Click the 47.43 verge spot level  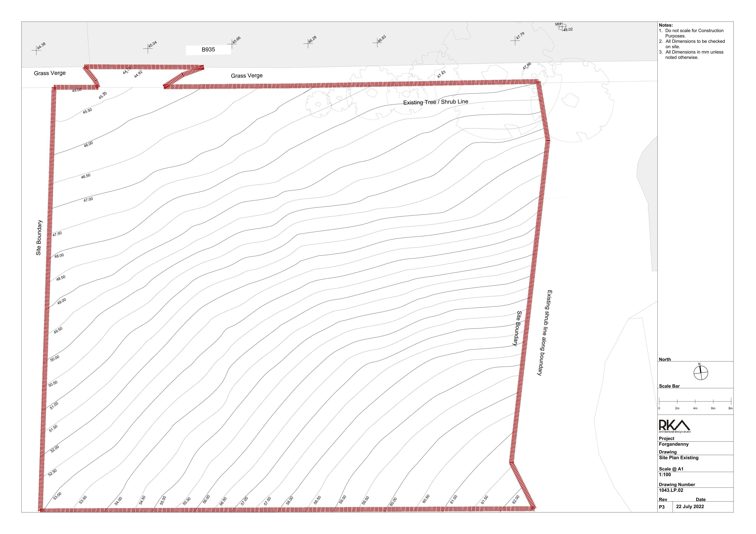pyautogui.click(x=441, y=74)
